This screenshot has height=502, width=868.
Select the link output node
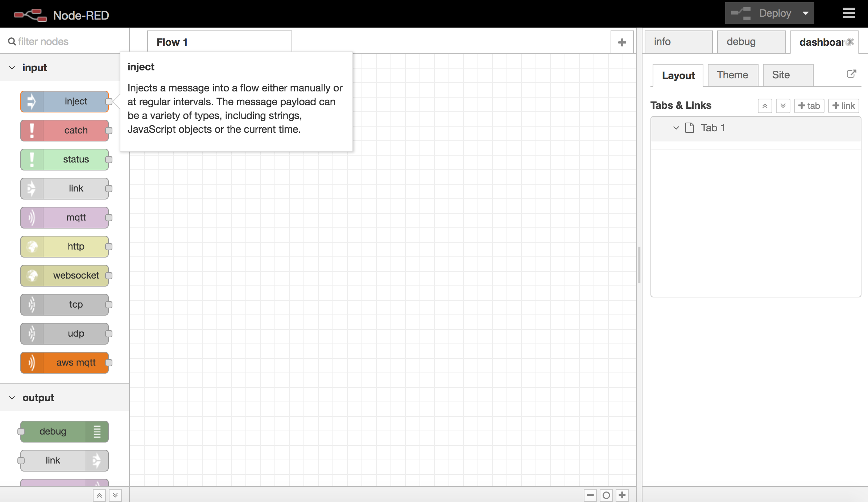pos(65,460)
